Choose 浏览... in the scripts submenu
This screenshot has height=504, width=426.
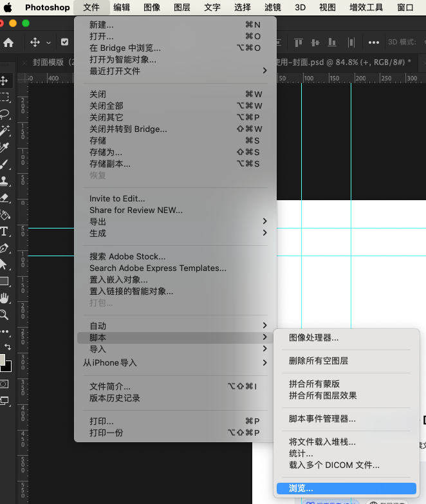point(346,489)
